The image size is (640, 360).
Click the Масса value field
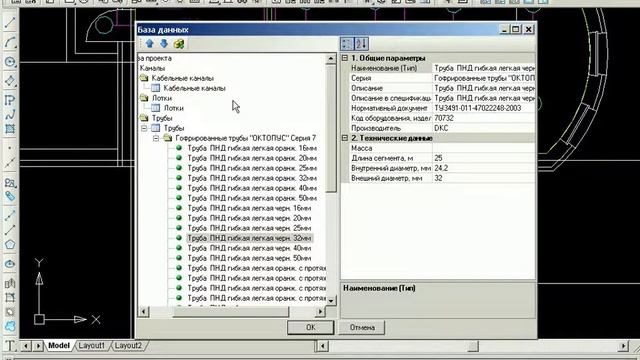[x=484, y=148]
